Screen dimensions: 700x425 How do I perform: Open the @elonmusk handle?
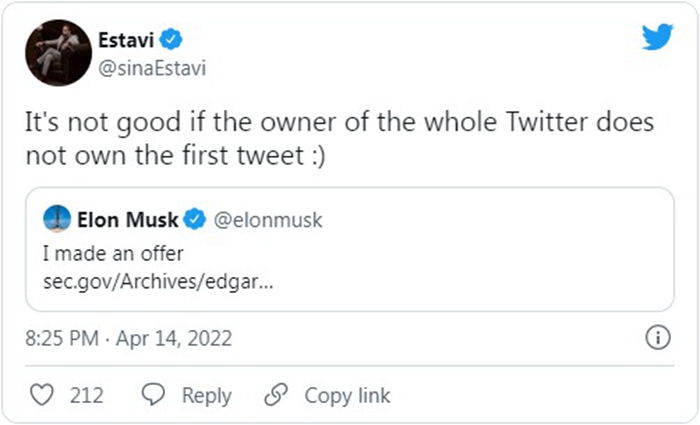click(x=268, y=220)
